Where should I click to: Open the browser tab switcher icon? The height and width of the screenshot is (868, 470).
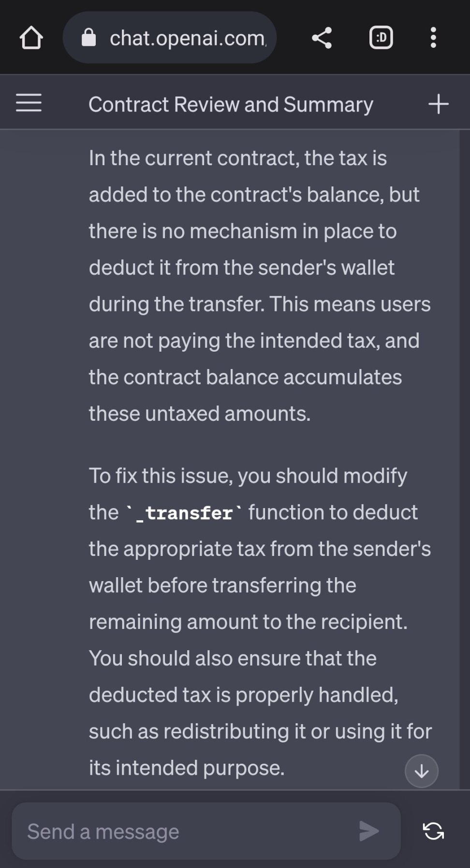click(381, 38)
